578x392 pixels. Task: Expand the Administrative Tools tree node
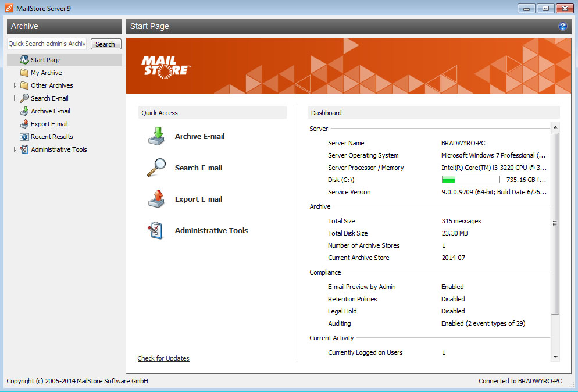(15, 149)
